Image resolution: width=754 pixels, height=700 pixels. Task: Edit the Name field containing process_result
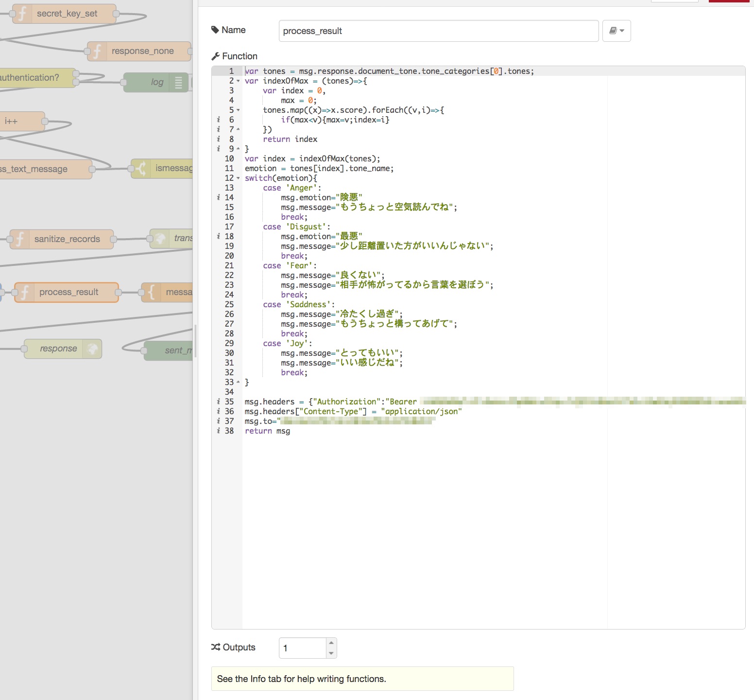point(439,31)
